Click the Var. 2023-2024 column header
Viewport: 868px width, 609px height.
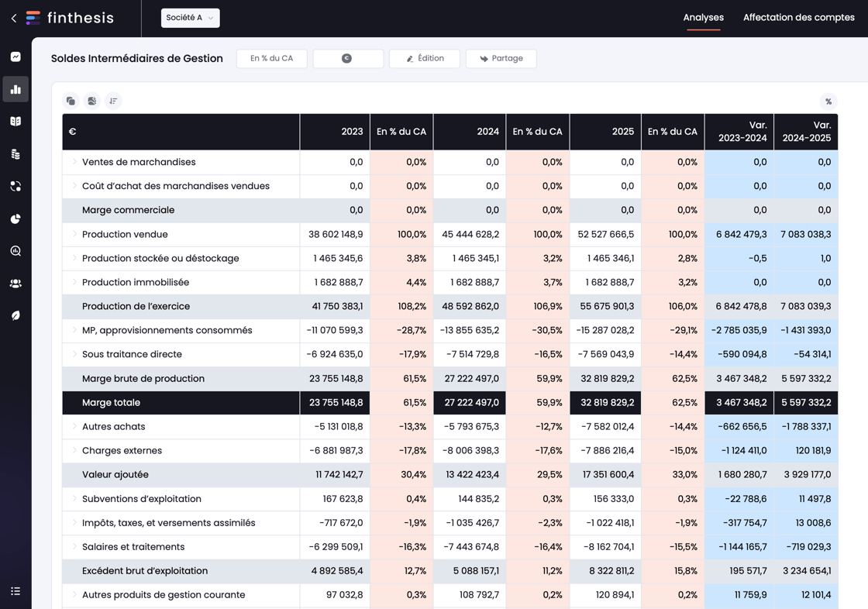click(739, 132)
